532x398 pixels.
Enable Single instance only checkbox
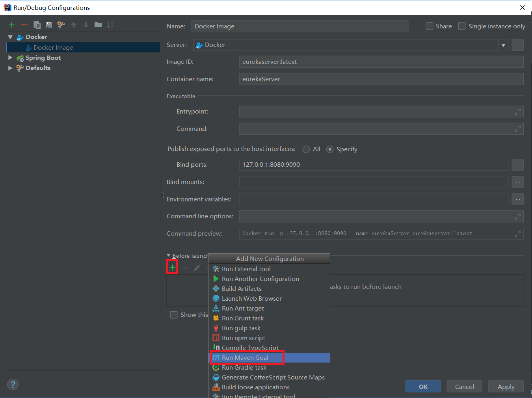462,26
